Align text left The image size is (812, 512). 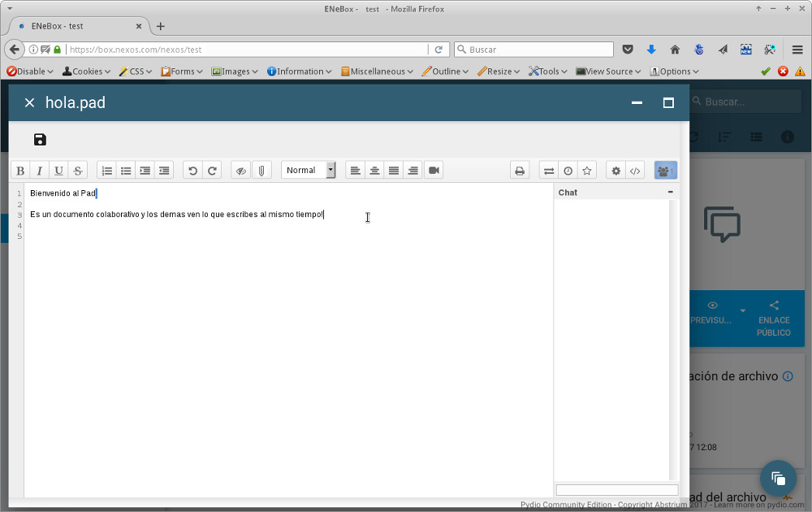356,171
